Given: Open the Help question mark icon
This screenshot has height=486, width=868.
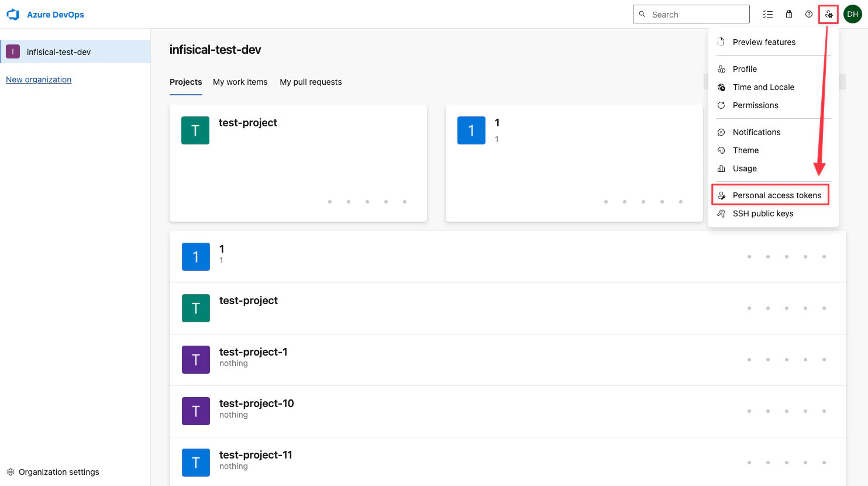Looking at the screenshot, I should click(x=809, y=14).
